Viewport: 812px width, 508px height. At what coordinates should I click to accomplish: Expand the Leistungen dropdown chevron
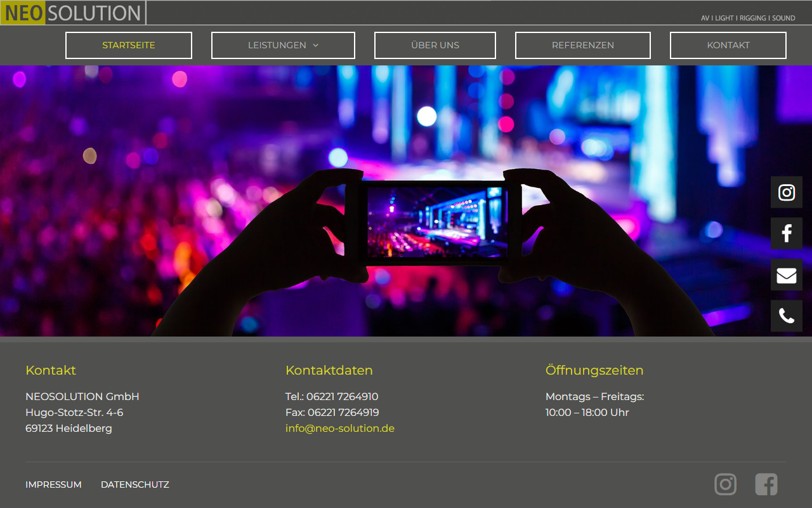(315, 45)
